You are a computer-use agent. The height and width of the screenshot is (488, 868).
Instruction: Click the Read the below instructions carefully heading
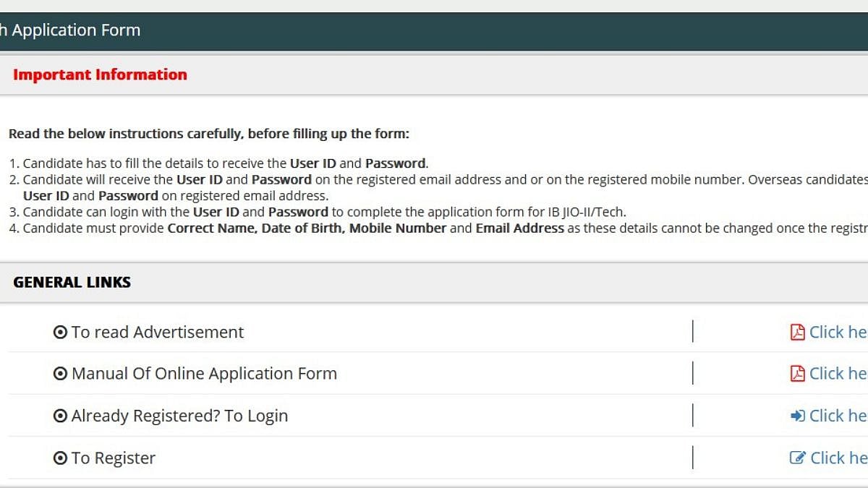tap(209, 134)
